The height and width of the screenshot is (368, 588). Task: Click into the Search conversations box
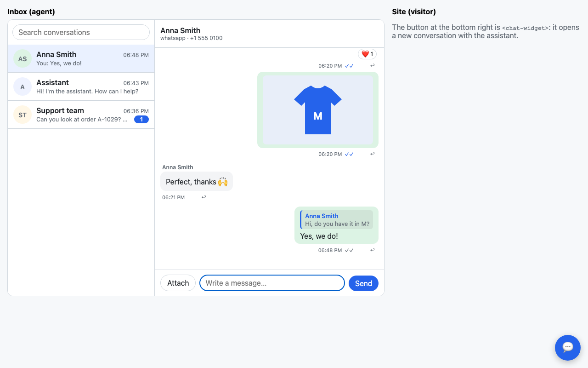tap(81, 32)
